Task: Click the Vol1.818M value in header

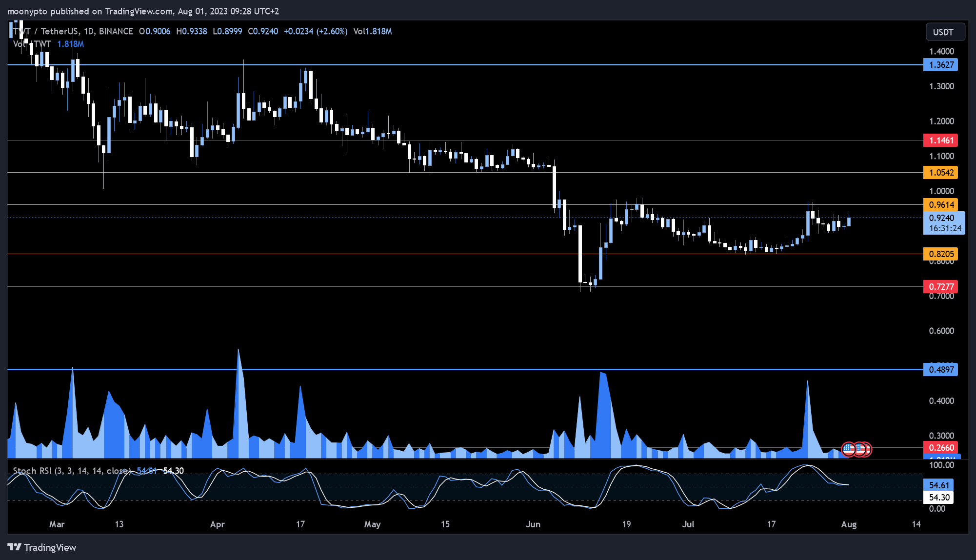Action: point(373,31)
